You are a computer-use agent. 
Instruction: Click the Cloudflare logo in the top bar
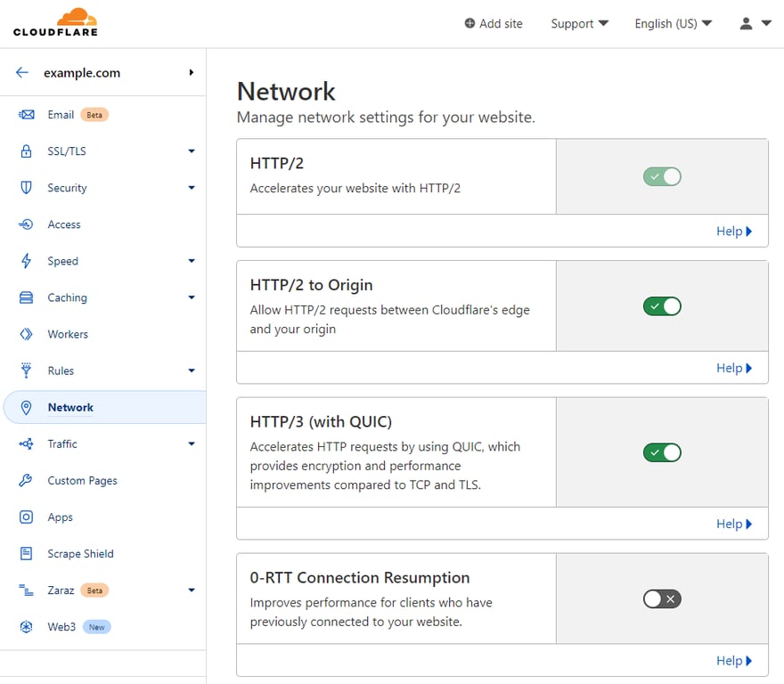pyautogui.click(x=55, y=23)
